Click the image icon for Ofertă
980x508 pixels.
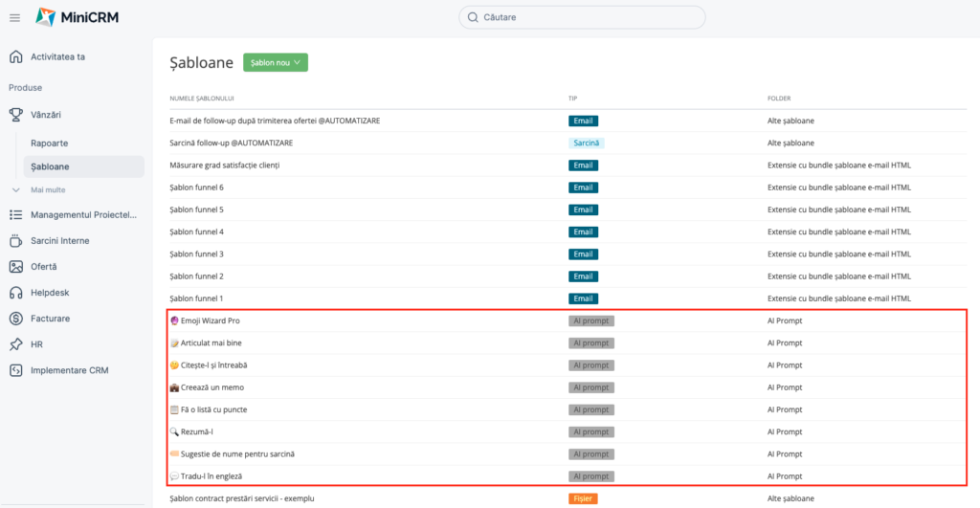(16, 267)
